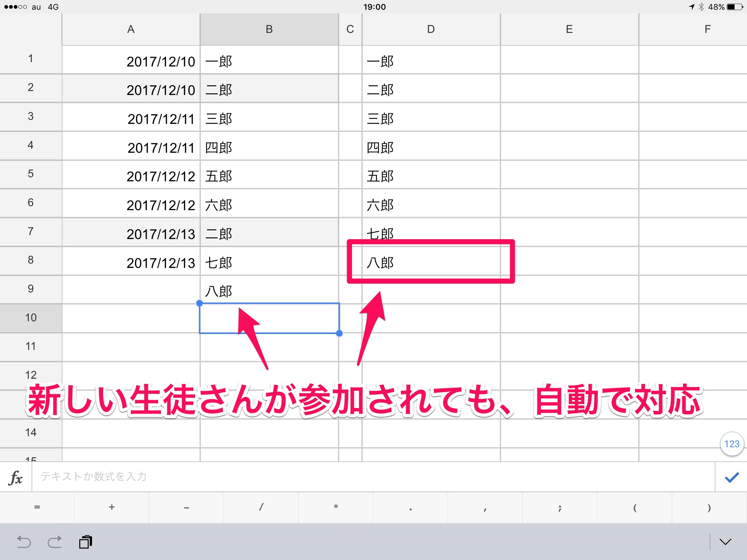The width and height of the screenshot is (747, 560).
Task: Insert equals sign from formula key row
Action: click(x=37, y=507)
